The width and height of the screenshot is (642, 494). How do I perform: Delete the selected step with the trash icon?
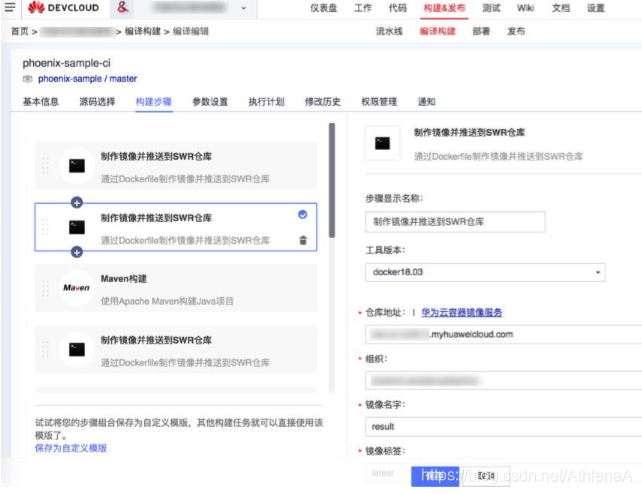(303, 240)
